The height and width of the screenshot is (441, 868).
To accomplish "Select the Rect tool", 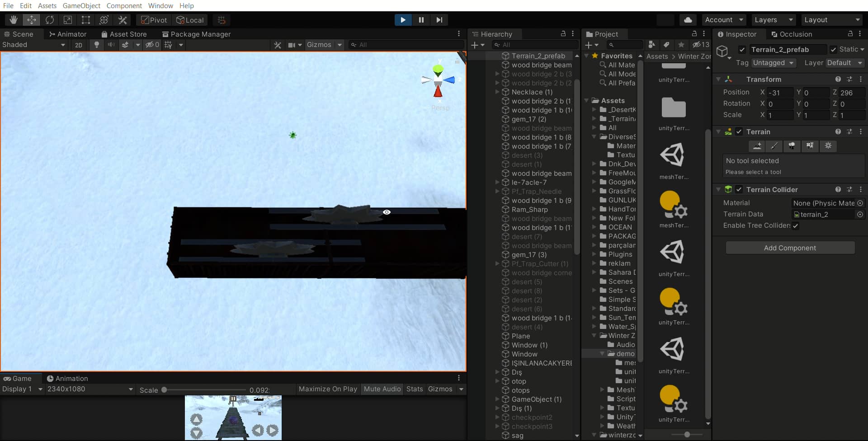I will coord(86,20).
